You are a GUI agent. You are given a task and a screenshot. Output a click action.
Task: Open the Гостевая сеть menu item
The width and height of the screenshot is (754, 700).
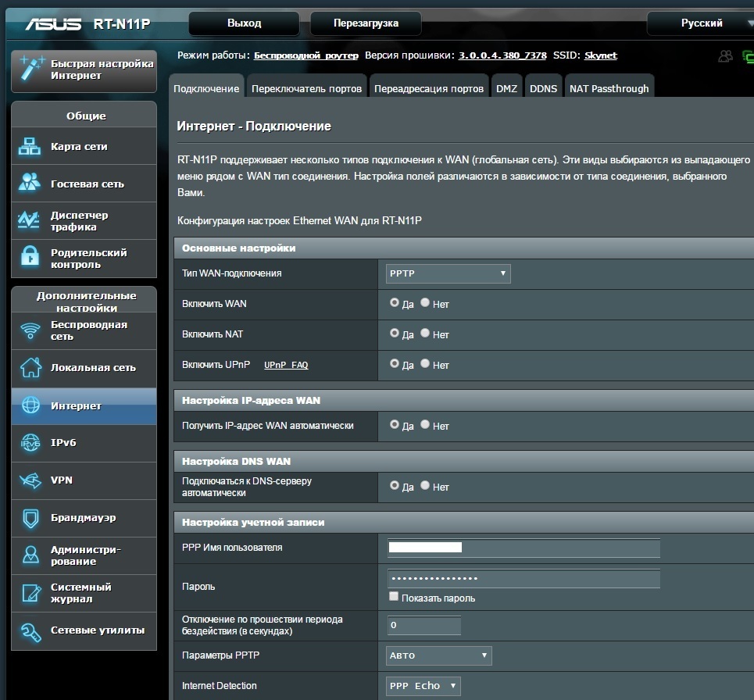click(x=84, y=184)
